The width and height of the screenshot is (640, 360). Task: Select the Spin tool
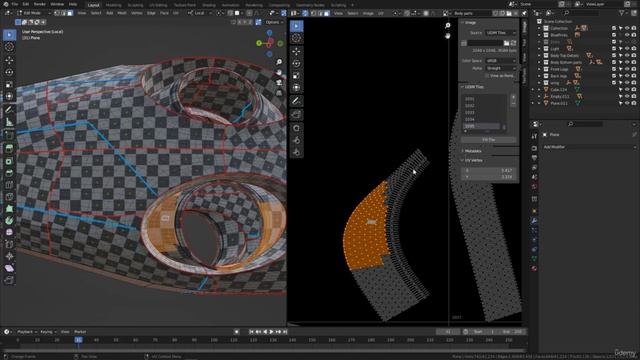(9, 220)
